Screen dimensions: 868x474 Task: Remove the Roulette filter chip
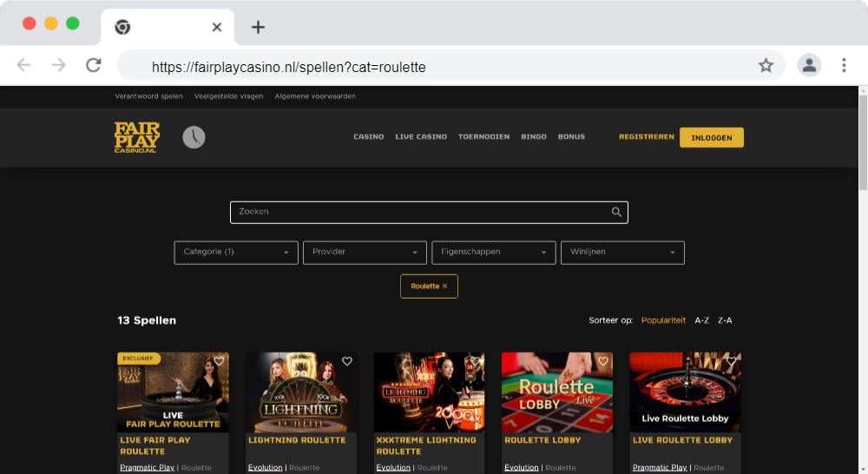pyautogui.click(x=444, y=286)
